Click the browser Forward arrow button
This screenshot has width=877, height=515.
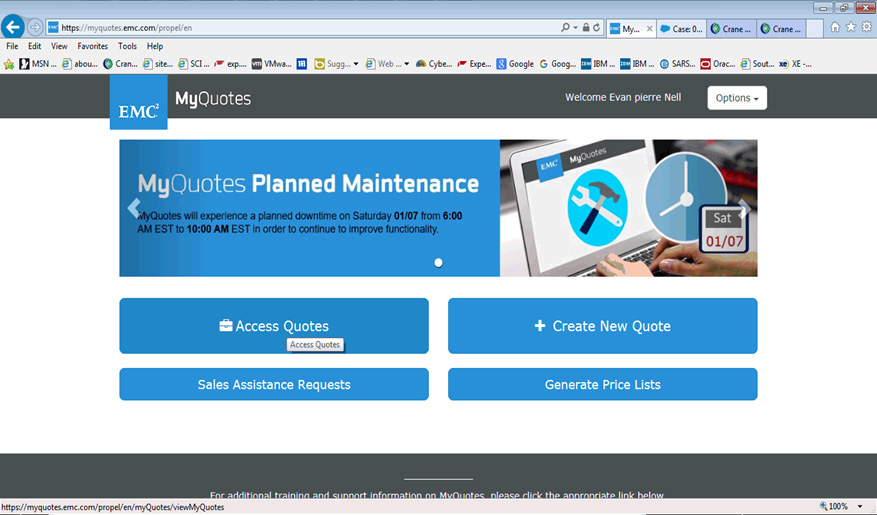[x=35, y=27]
